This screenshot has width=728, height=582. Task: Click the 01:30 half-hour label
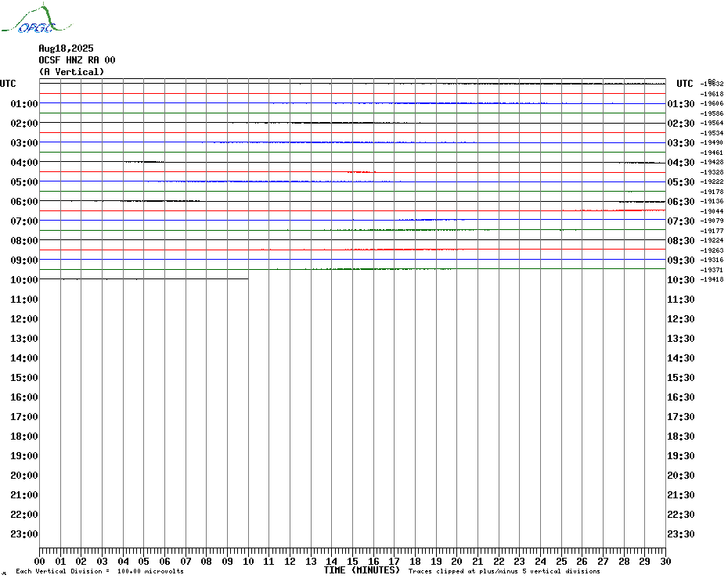(x=681, y=104)
